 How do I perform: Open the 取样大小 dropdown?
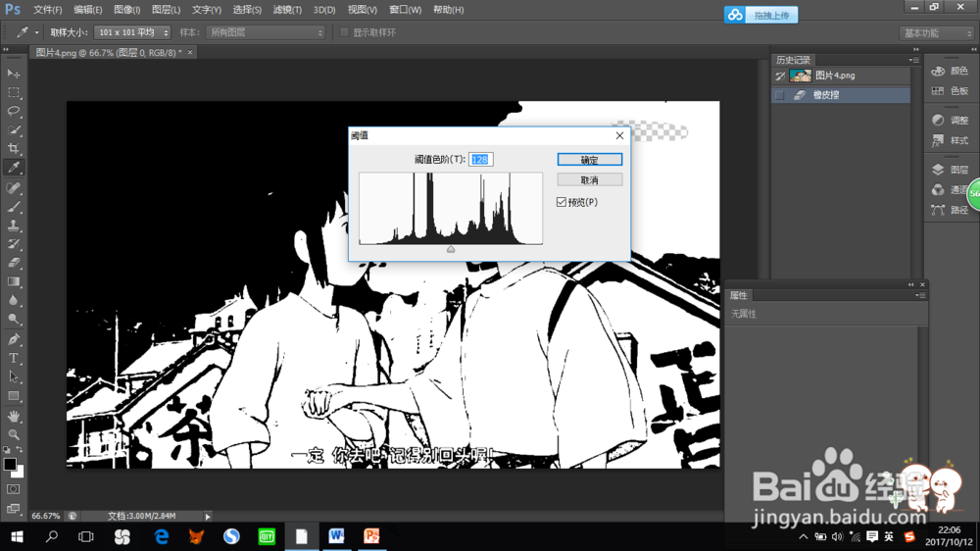[132, 32]
